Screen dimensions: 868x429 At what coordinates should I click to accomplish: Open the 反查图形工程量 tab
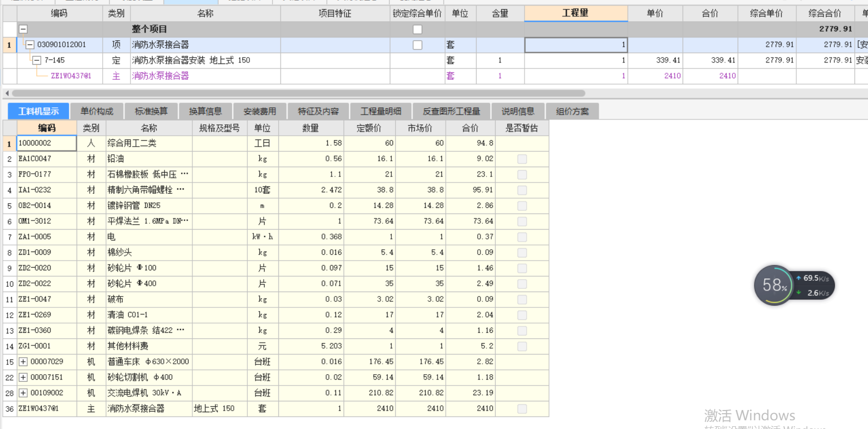click(x=452, y=111)
